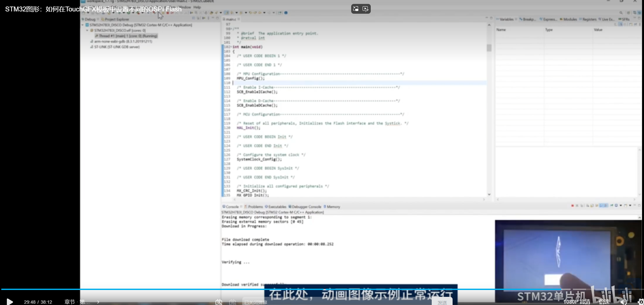The width and height of the screenshot is (644, 305).
Task: Switch to the Debugger Console tab
Action: coord(305,207)
